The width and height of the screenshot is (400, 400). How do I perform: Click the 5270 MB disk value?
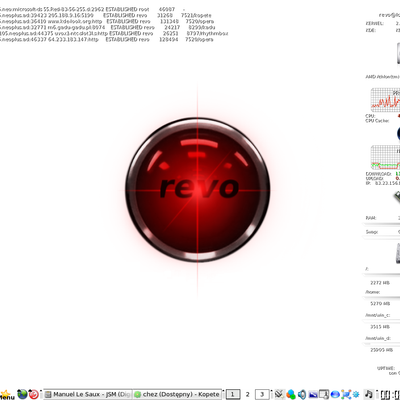380,304
